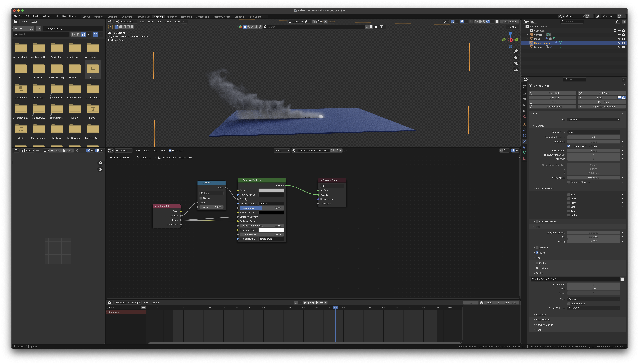Screen dimensions: 639x364
Task: Open the cache Type Replay dropdown
Action: pos(594,299)
